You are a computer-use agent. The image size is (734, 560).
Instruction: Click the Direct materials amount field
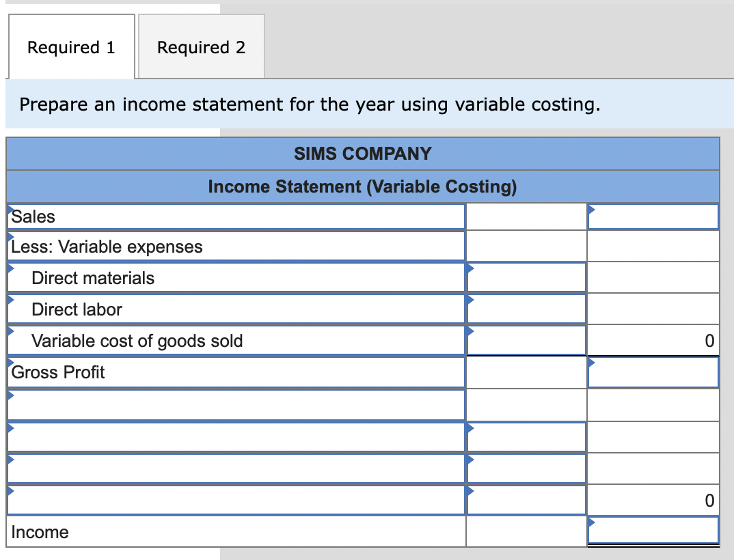point(526,278)
